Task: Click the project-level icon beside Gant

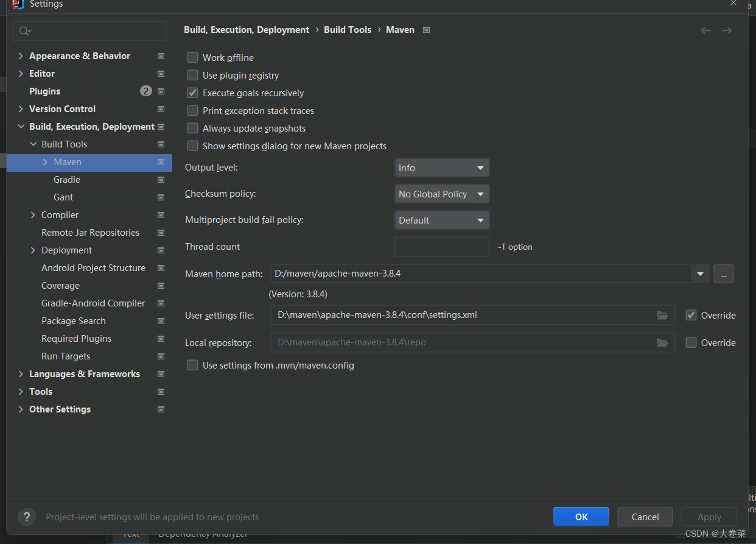Action: point(161,197)
